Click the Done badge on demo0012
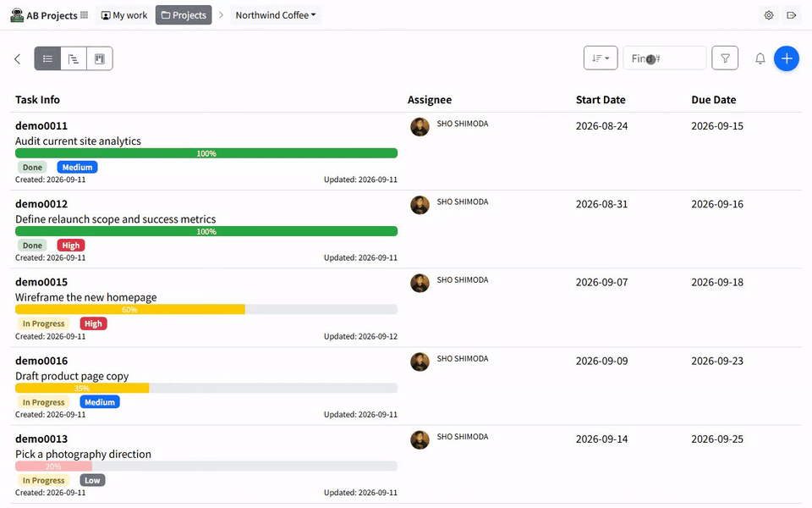Image resolution: width=812 pixels, height=508 pixels. point(32,246)
